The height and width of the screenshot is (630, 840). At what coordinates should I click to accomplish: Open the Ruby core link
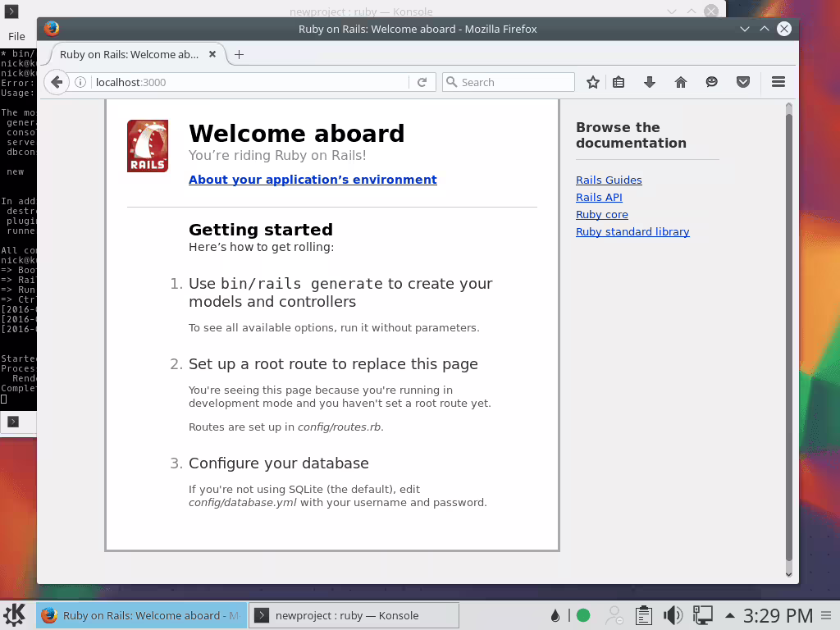tap(601, 214)
